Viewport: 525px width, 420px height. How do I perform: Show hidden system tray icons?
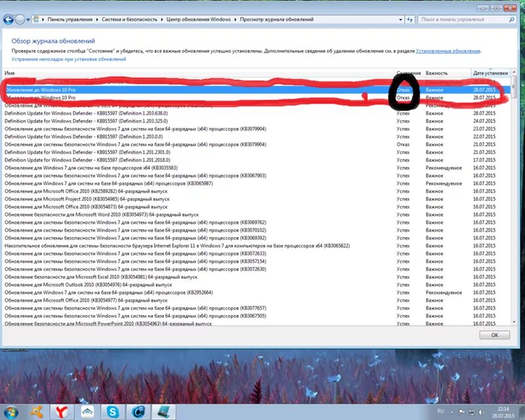(x=451, y=412)
